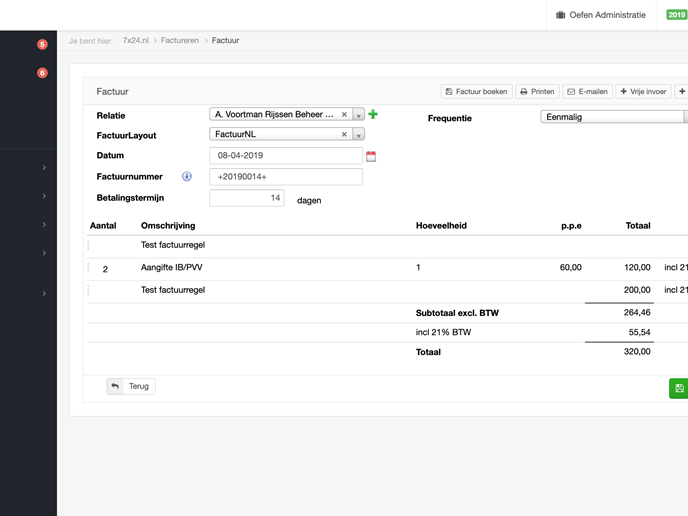Click the Printen button
This screenshot has height=516, width=688.
click(x=537, y=91)
